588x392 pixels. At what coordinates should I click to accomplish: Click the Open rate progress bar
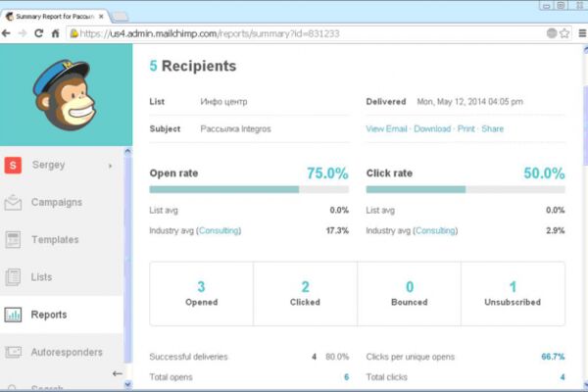[249, 189]
